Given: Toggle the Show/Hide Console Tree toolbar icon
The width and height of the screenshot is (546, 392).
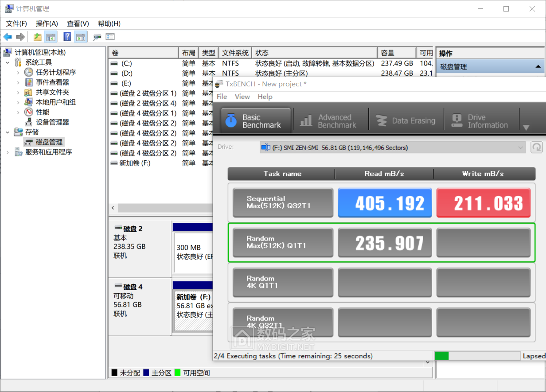Looking at the screenshot, I should (x=51, y=37).
